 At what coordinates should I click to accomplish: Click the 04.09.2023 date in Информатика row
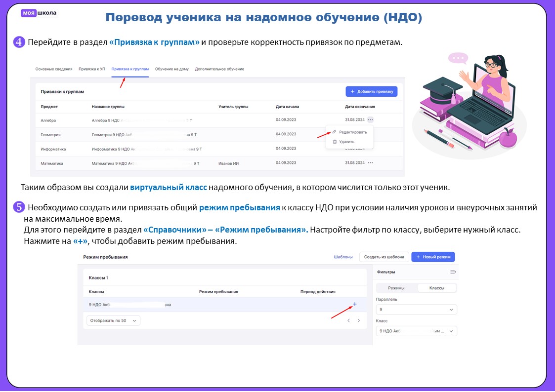click(x=286, y=149)
